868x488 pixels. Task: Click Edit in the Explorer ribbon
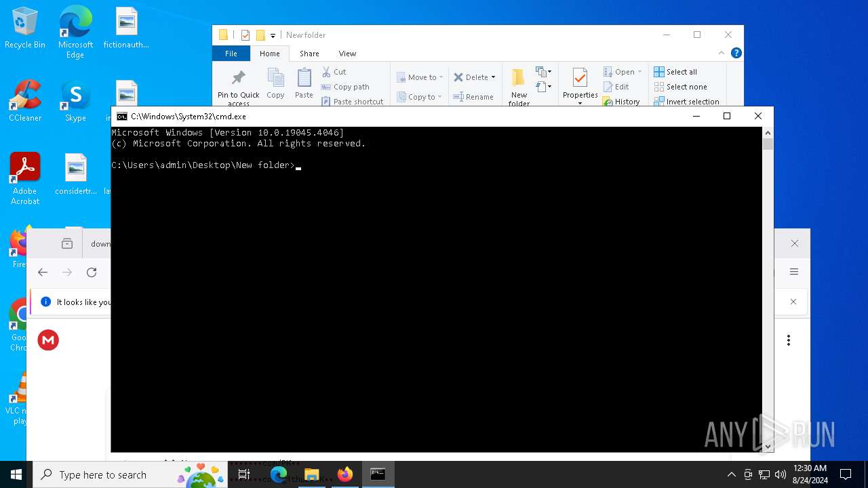[x=616, y=87]
